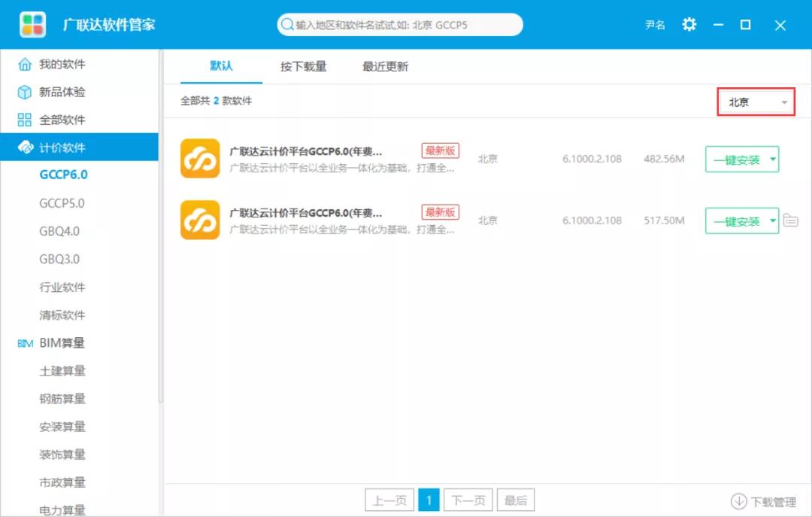This screenshot has width=812, height=517.
Task: Switch to the 最近更新 tab
Action: point(386,66)
